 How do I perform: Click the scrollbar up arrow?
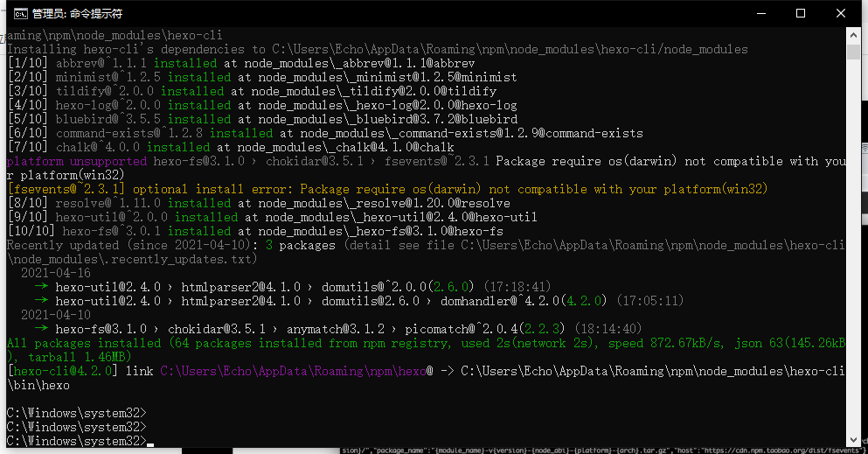(x=853, y=35)
